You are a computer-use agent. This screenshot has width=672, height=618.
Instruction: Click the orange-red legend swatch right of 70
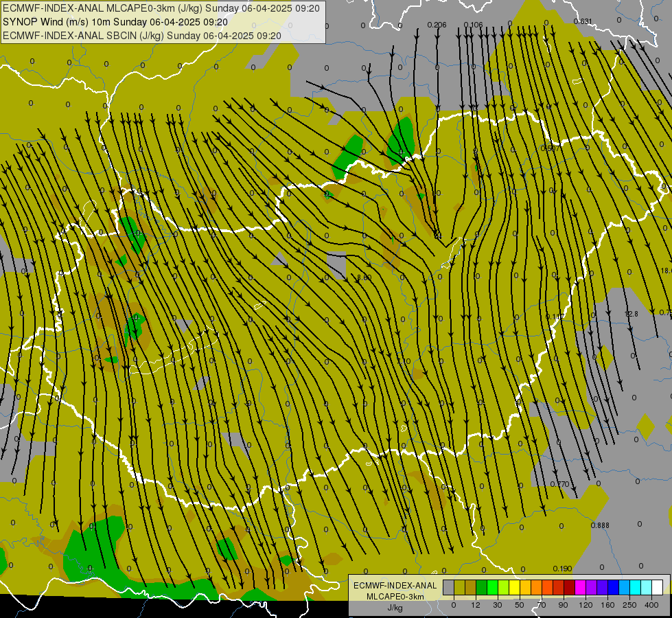(x=547, y=588)
